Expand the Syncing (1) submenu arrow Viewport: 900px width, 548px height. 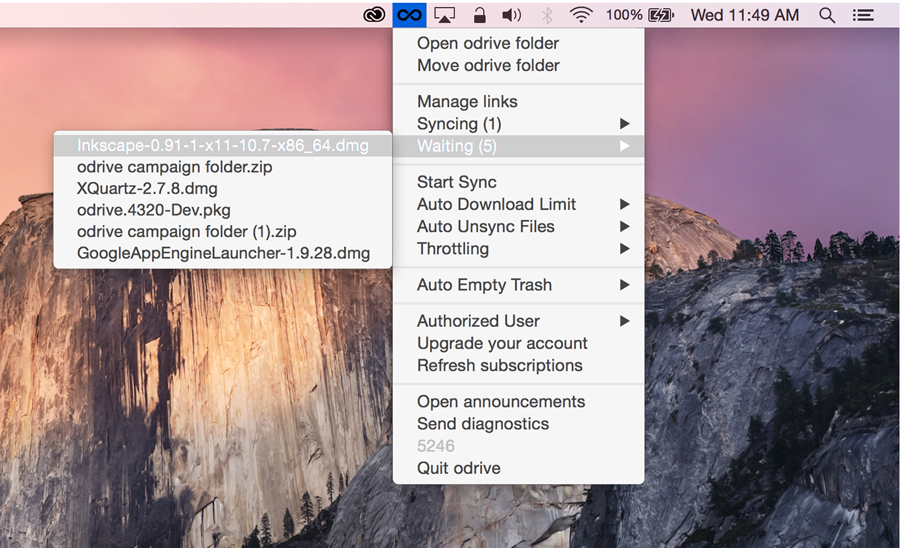(x=625, y=123)
